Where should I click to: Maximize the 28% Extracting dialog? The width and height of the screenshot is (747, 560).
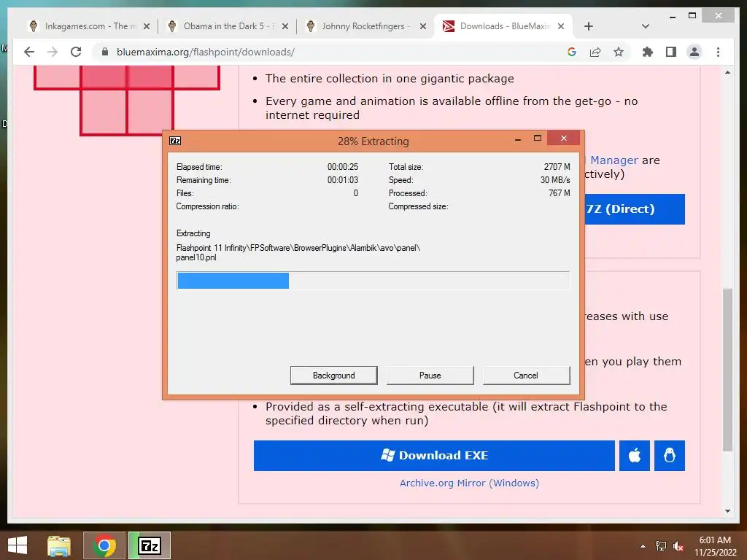(538, 139)
